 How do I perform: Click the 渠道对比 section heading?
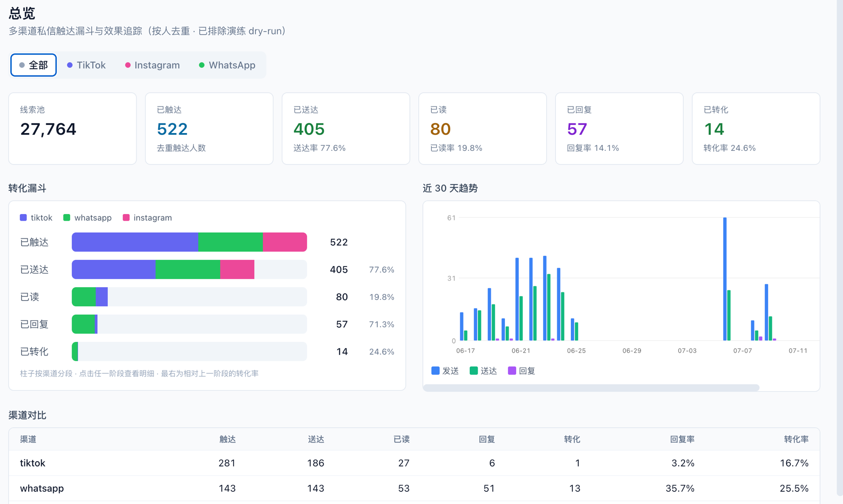point(28,415)
